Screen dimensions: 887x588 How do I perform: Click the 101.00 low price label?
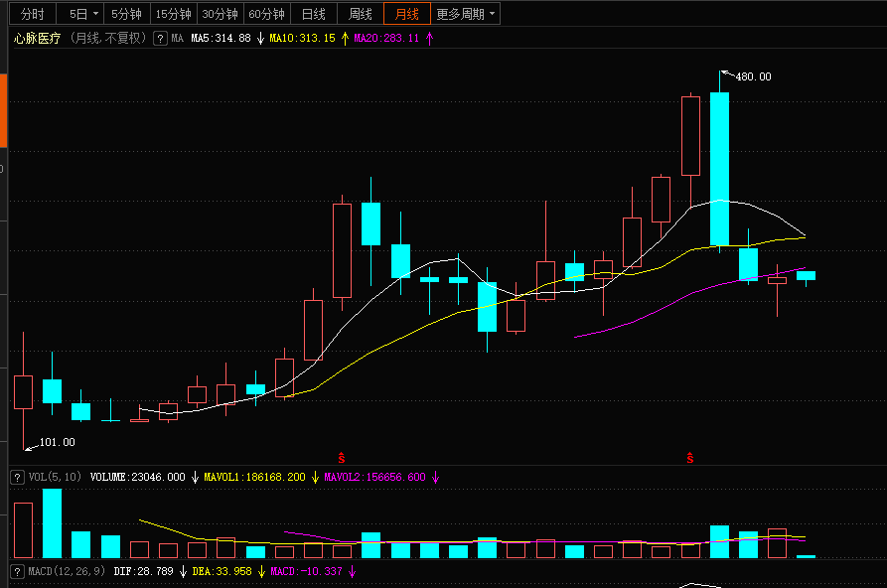[x=57, y=442]
